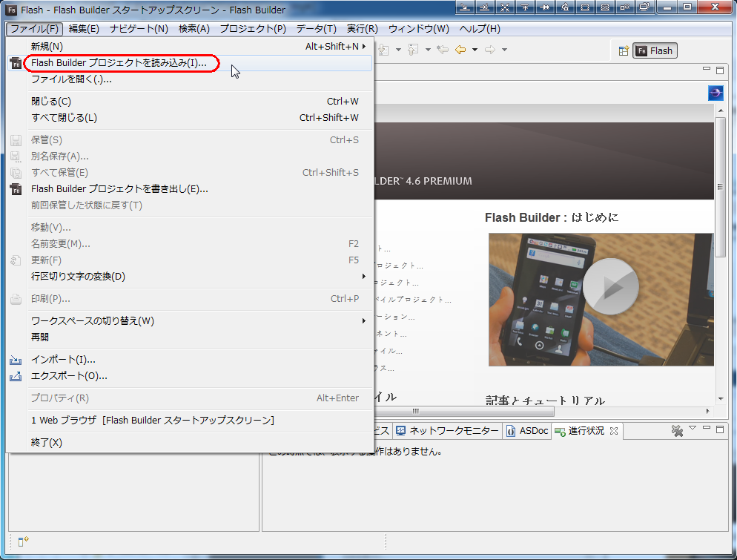Open next annotation dropdown arrow

398,50
